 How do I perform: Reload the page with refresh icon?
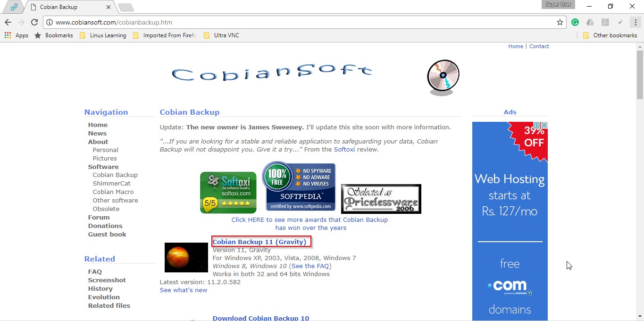click(34, 22)
